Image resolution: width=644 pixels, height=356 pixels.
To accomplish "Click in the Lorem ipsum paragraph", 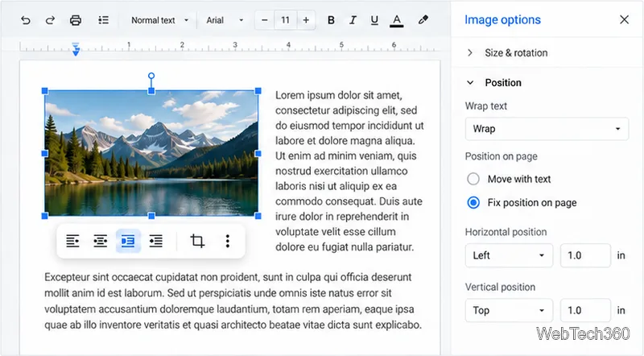I will coord(349,171).
